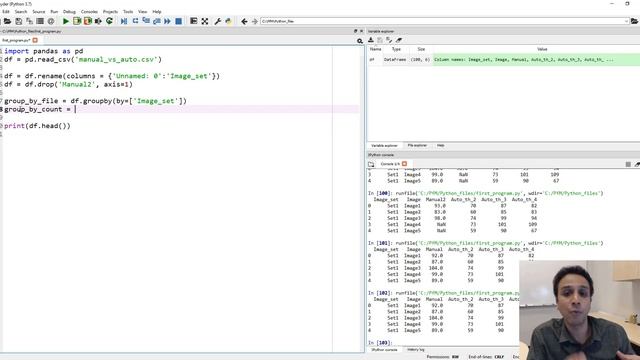640x360 pixels.
Task: Import data icon in Variable explorer
Action: point(371,40)
